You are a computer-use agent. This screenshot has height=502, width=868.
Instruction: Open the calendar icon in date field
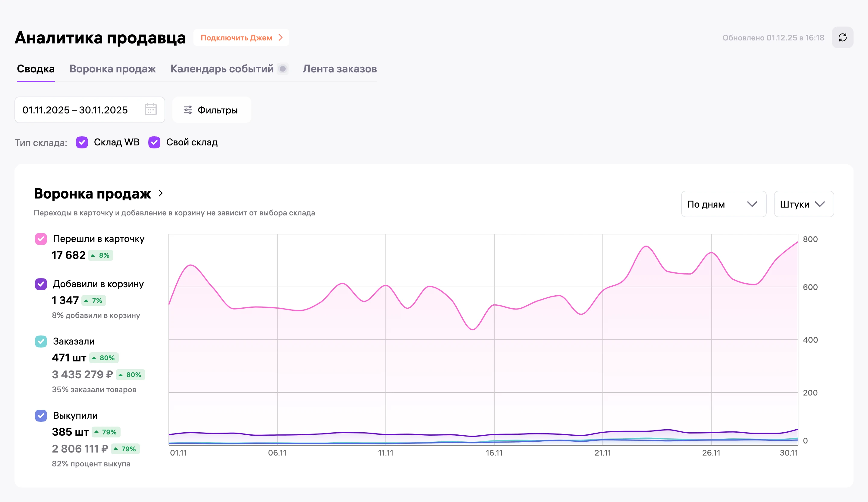[x=150, y=110]
